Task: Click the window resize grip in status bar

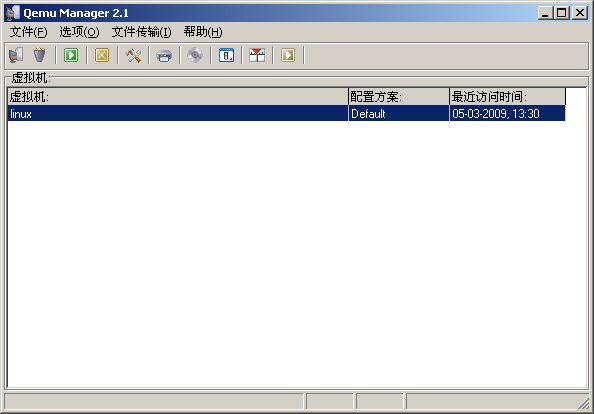Action: click(583, 404)
